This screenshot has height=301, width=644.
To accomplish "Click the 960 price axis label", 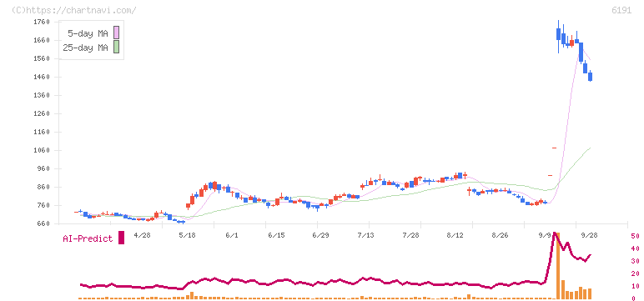I will pyautogui.click(x=43, y=168).
